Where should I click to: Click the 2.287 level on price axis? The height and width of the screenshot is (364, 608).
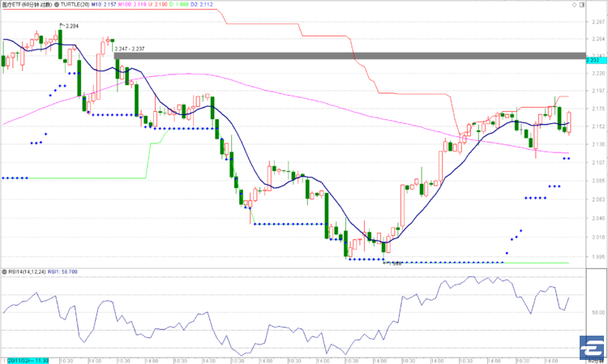[598, 22]
